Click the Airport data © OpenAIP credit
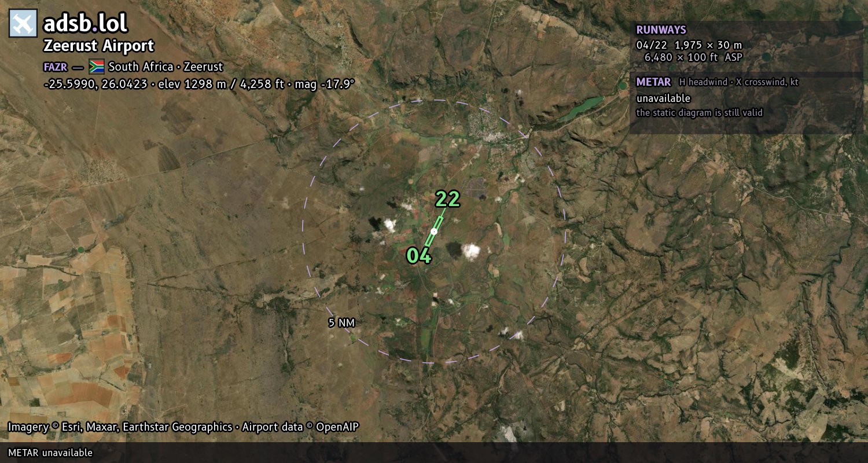Image resolution: width=868 pixels, height=463 pixels. [x=300, y=427]
